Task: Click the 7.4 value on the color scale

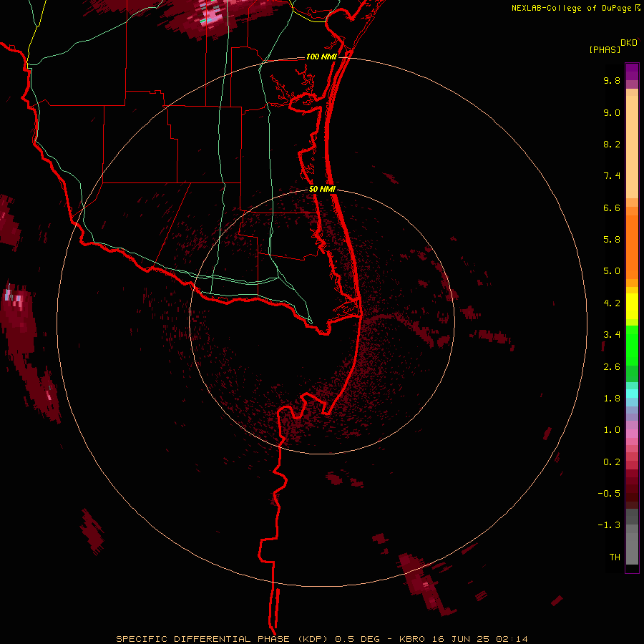Action: 612,176
